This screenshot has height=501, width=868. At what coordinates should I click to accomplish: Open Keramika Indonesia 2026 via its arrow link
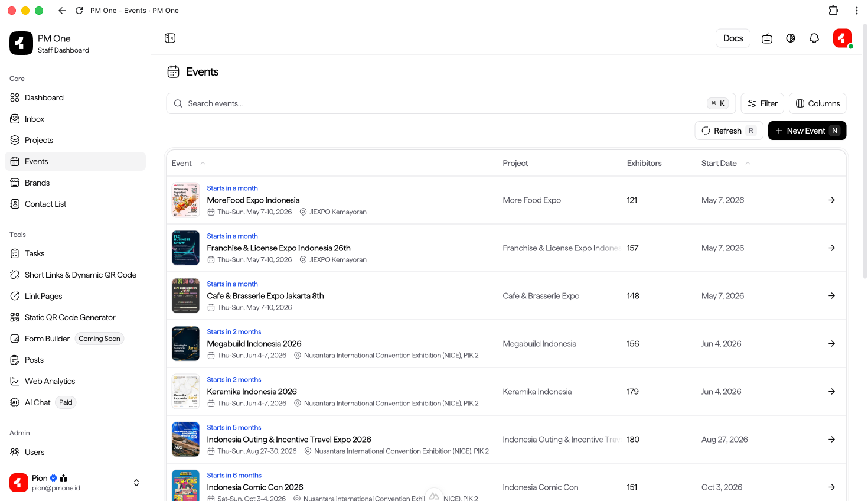(x=831, y=391)
